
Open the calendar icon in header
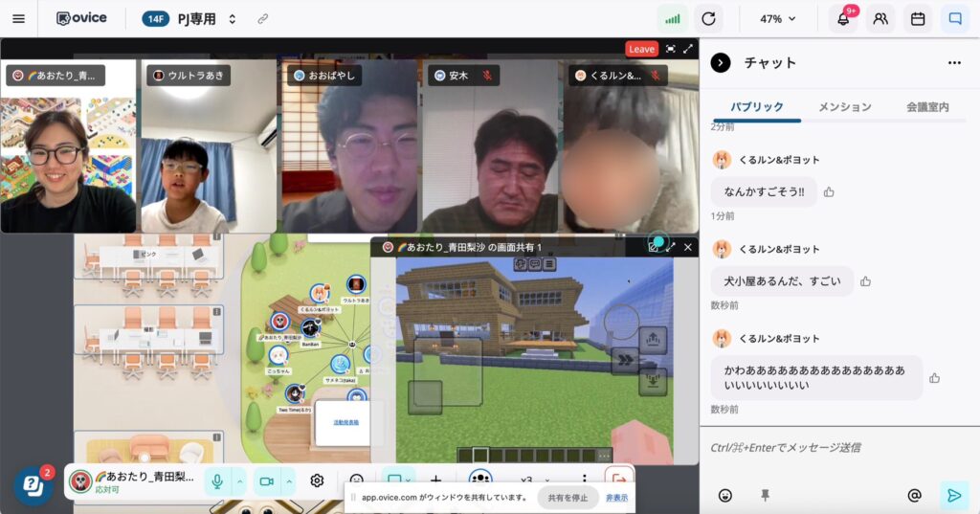point(918,19)
